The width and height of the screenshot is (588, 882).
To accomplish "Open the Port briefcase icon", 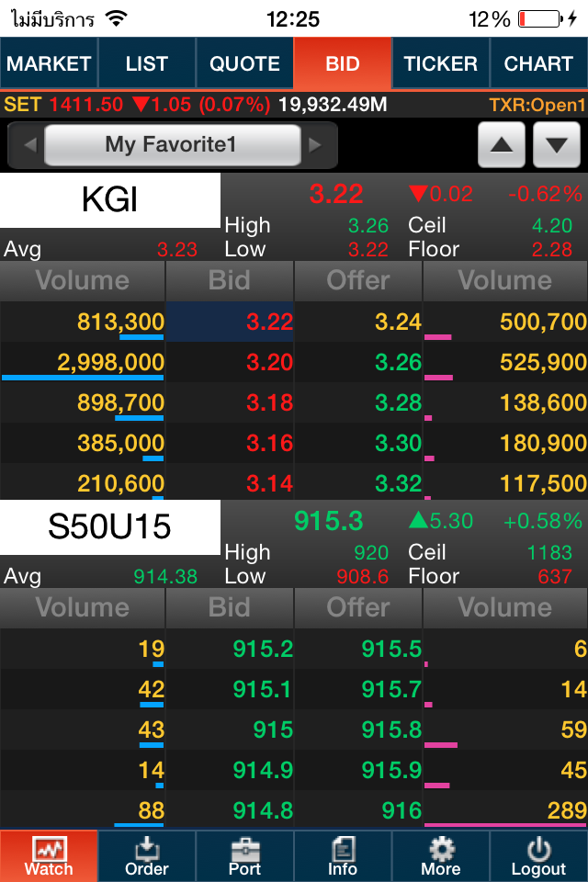I will [244, 849].
